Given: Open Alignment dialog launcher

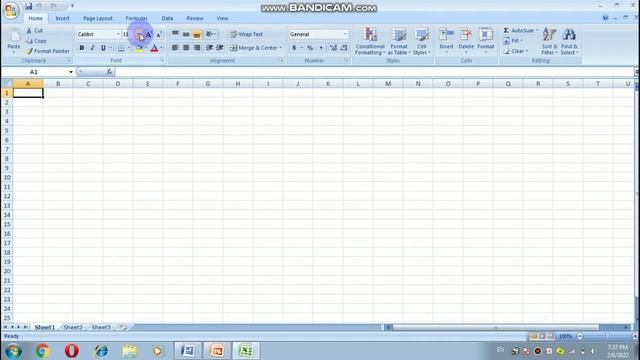Looking at the screenshot, I should click(281, 60).
